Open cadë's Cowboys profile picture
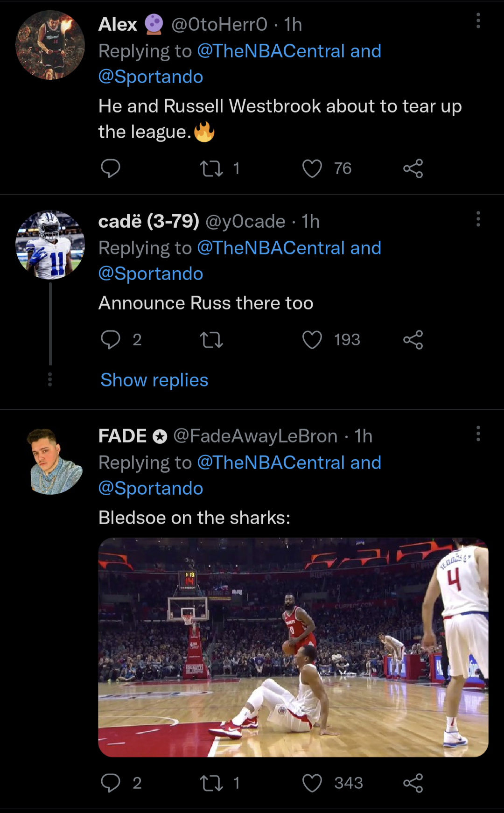The width and height of the screenshot is (504, 813). pyautogui.click(x=50, y=245)
